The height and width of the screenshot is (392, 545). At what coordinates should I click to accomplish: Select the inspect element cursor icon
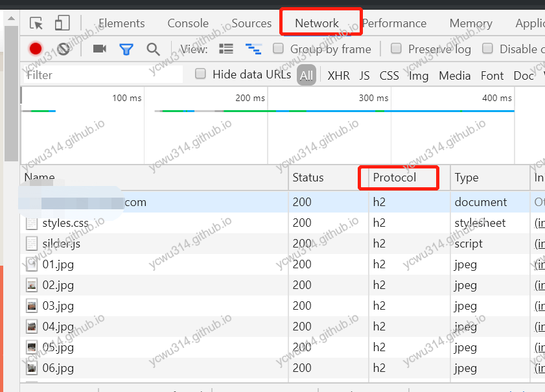pos(36,23)
